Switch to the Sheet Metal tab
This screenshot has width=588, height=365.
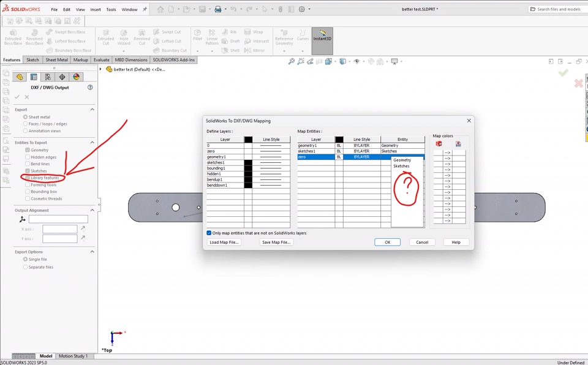56,59
